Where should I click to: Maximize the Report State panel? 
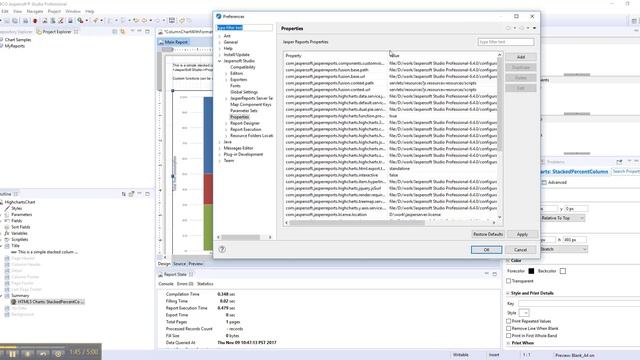(495, 274)
